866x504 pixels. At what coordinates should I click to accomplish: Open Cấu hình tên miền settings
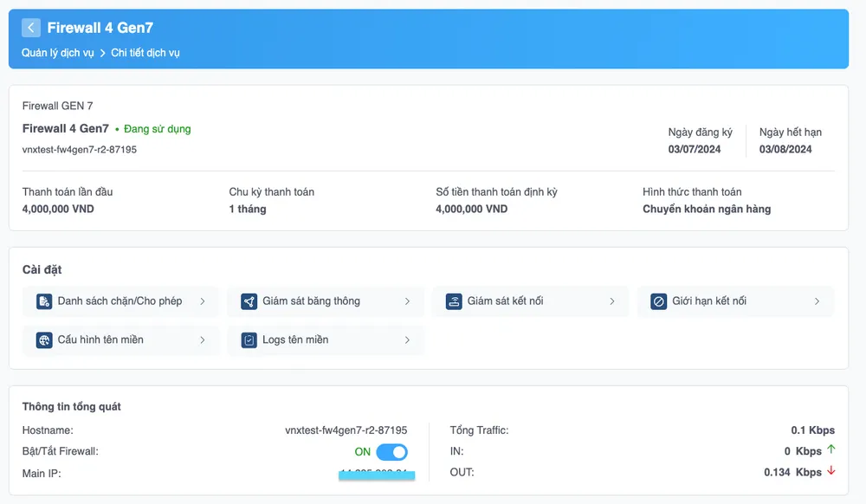(100, 340)
